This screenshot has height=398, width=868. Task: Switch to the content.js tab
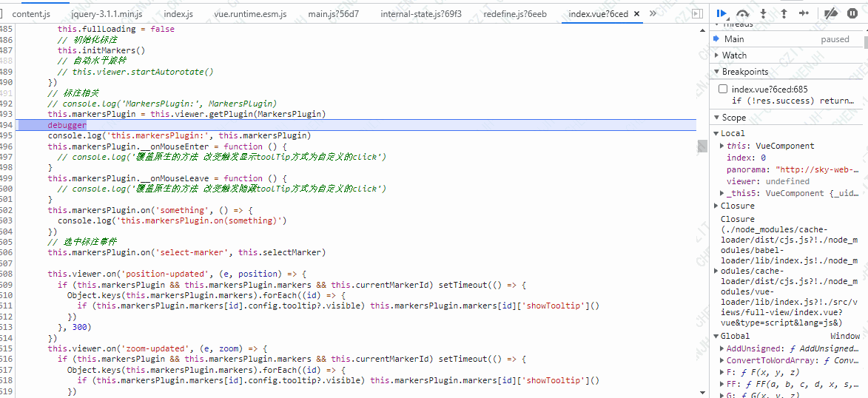coord(30,14)
